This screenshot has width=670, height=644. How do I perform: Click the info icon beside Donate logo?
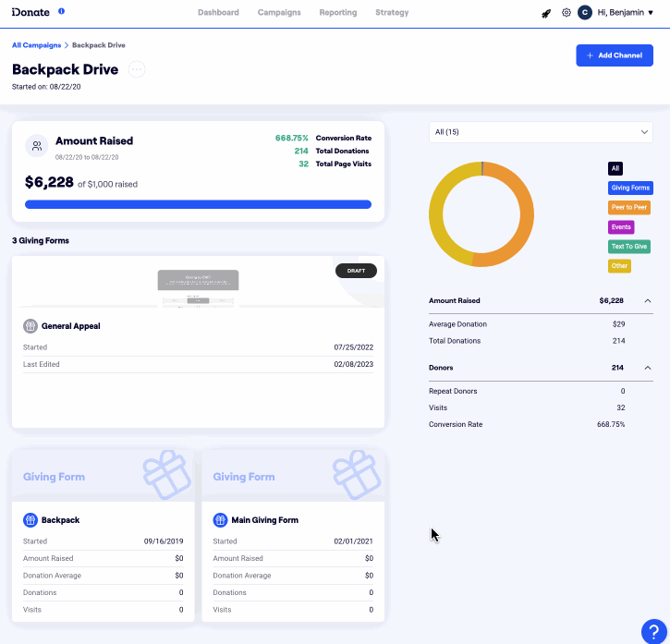[61, 12]
